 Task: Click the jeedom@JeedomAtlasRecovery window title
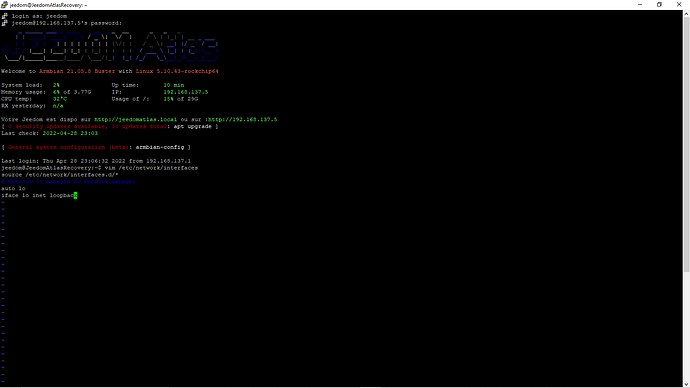(x=48, y=5)
